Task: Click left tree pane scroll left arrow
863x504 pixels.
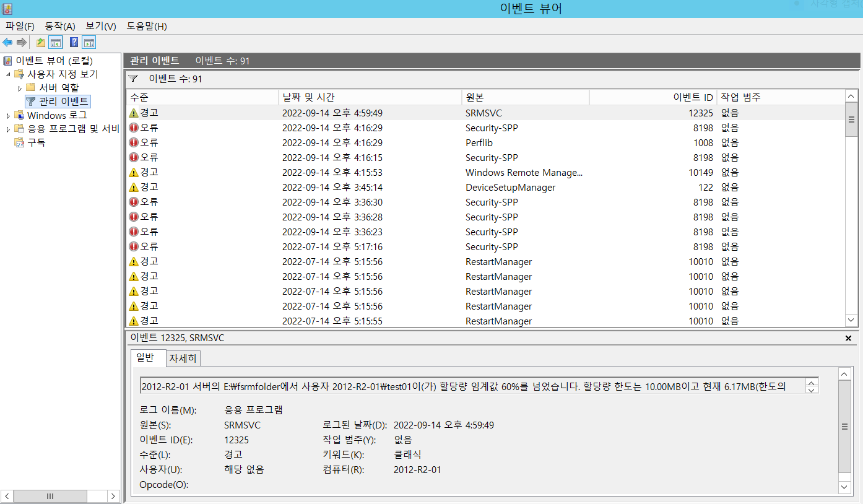Action: (x=7, y=496)
